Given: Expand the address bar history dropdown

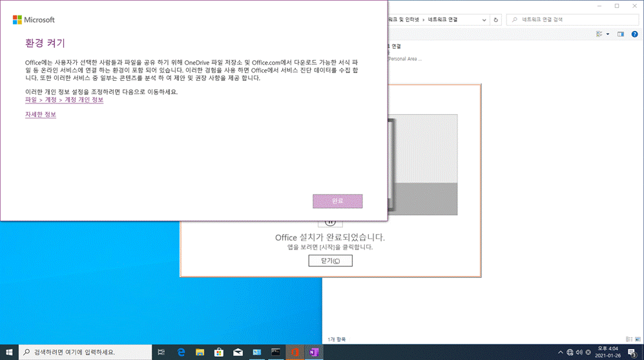Looking at the screenshot, I should pos(484,20).
